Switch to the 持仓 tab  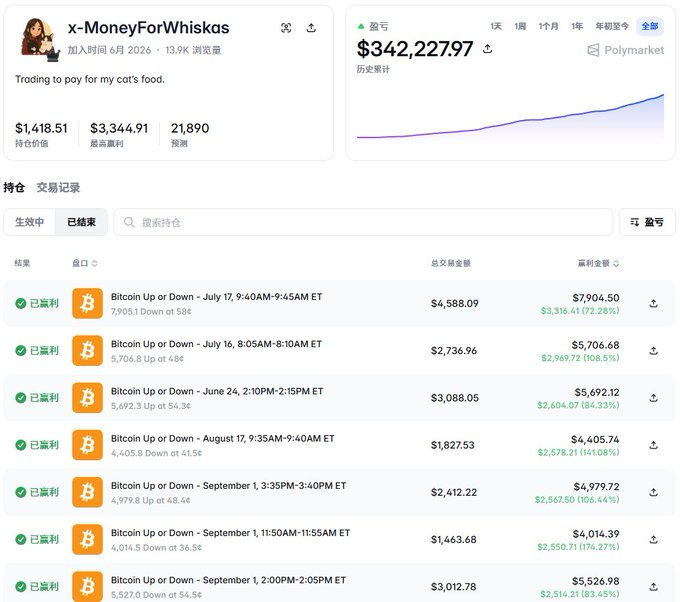(14, 188)
